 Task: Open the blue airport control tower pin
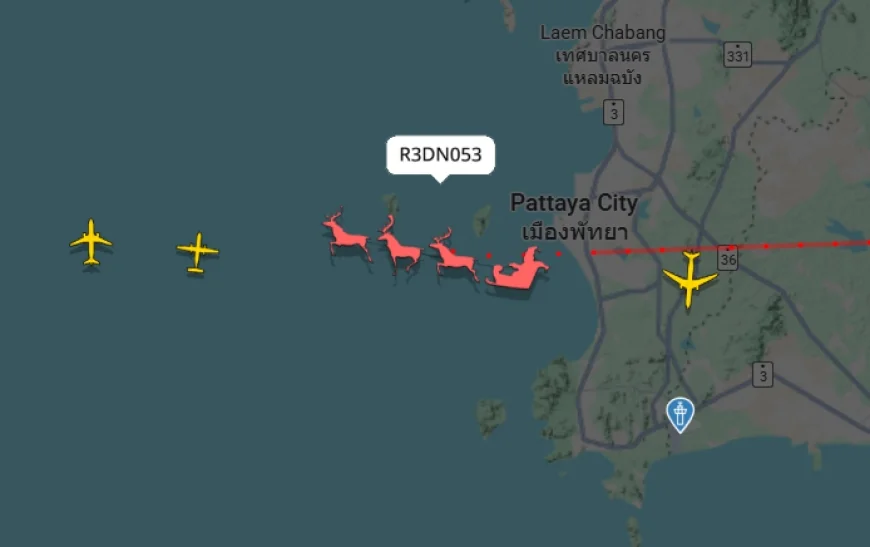click(x=680, y=414)
